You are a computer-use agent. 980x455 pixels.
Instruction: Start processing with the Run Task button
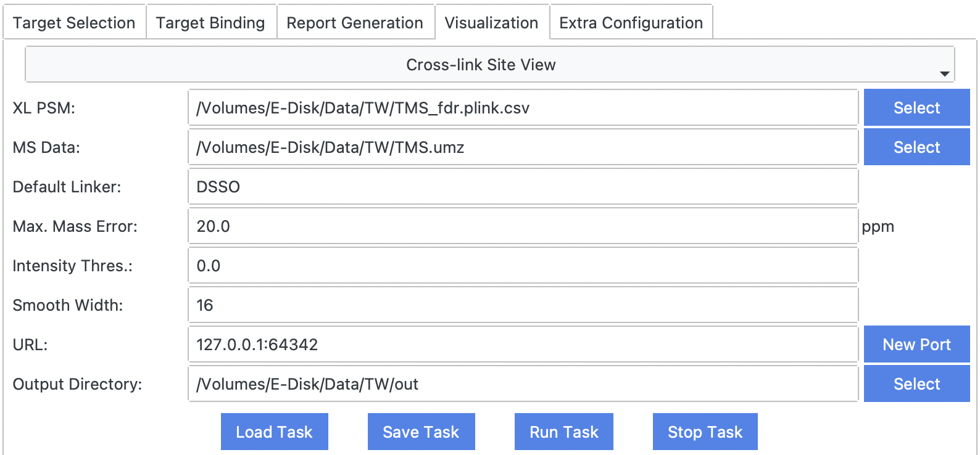pos(563,432)
